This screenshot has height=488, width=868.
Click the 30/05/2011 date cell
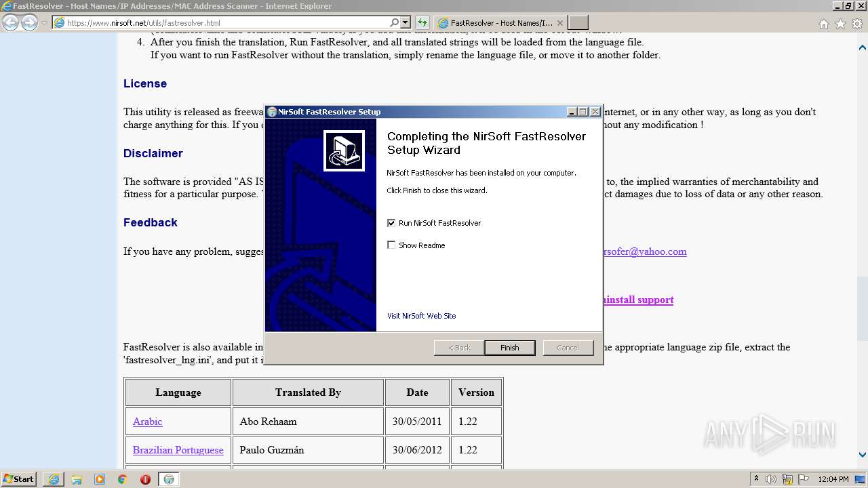click(417, 422)
